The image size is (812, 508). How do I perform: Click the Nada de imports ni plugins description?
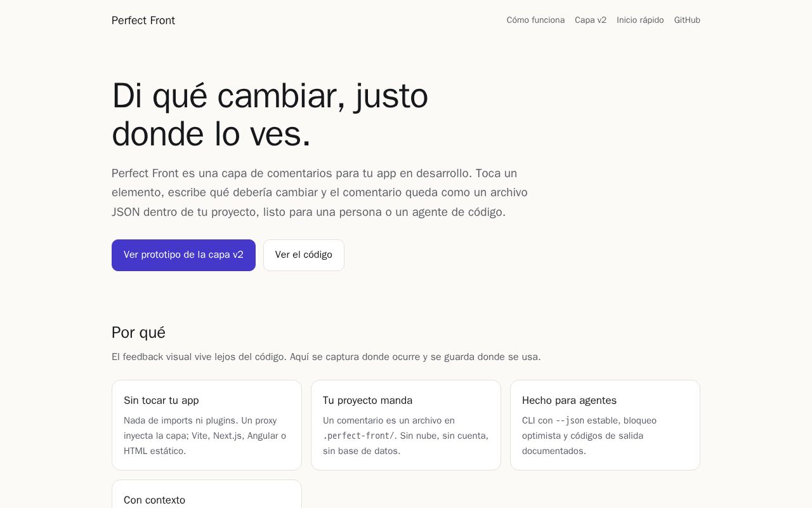(205, 436)
